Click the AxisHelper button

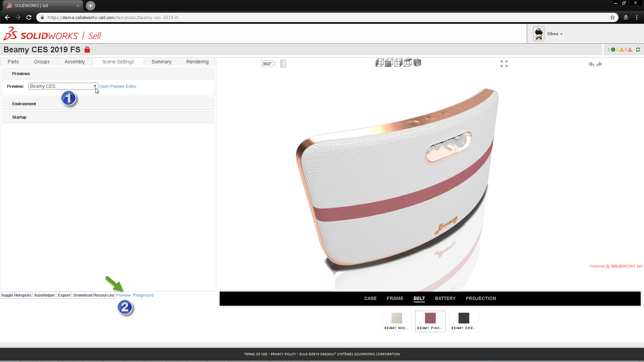(45, 295)
